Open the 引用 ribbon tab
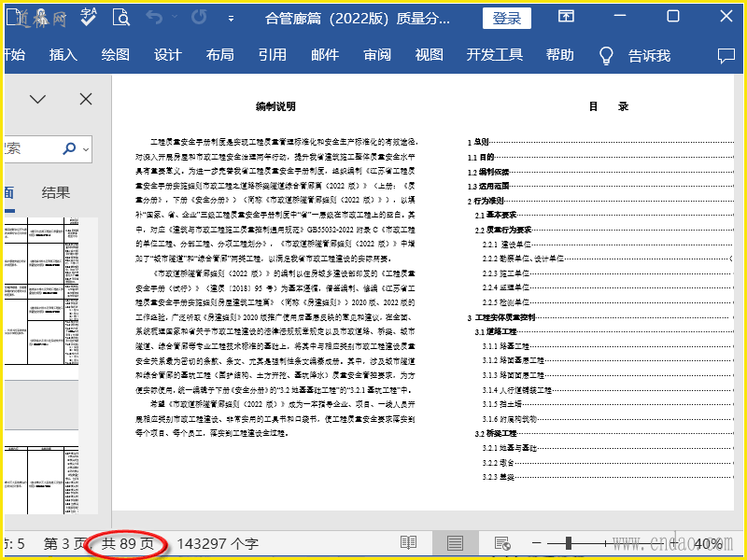Image resolution: width=747 pixels, height=560 pixels. [x=273, y=55]
